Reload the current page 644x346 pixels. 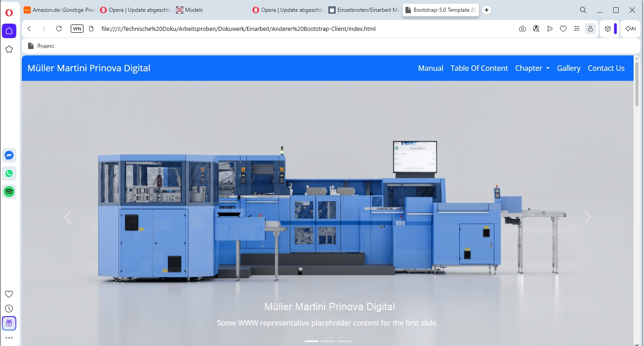tap(59, 29)
